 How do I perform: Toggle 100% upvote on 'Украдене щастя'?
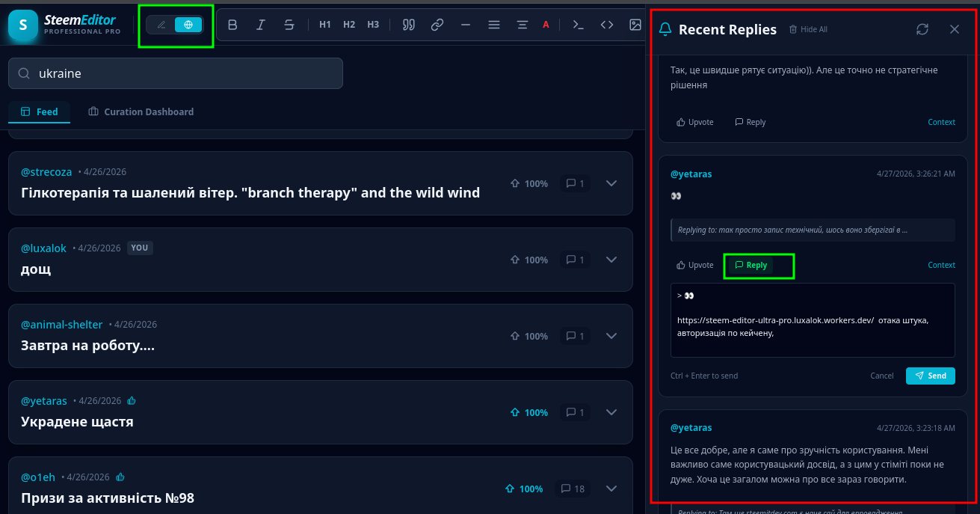point(528,412)
